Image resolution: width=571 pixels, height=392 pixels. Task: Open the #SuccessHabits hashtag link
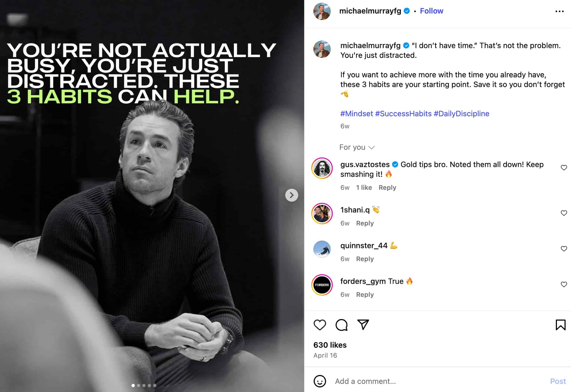click(x=403, y=114)
